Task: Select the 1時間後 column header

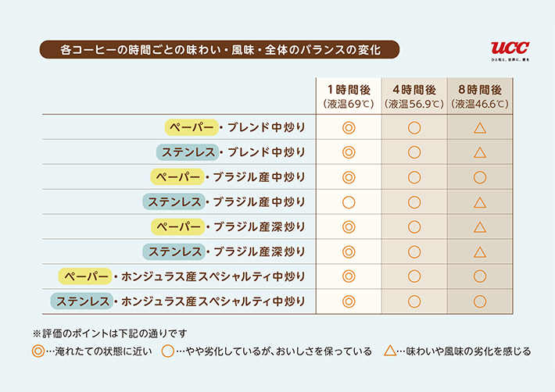Action: point(349,96)
